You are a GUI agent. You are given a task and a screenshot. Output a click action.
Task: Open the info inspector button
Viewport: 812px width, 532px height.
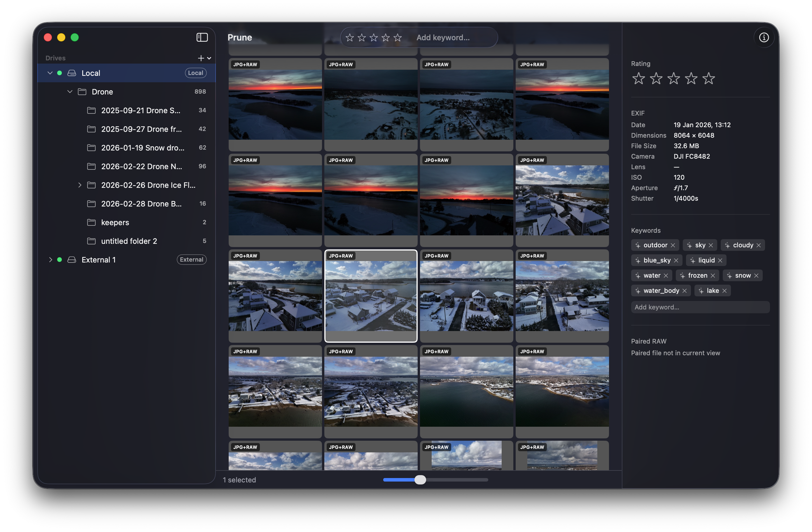click(x=764, y=37)
